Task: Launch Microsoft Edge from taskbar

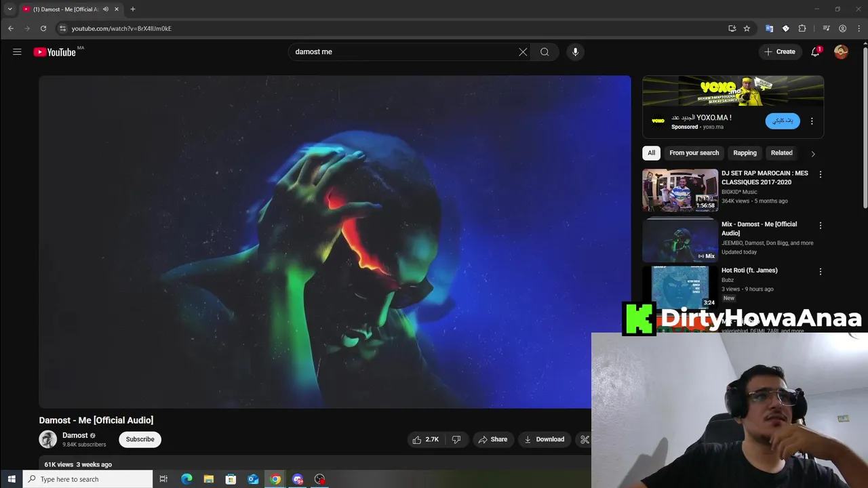Action: point(186,479)
